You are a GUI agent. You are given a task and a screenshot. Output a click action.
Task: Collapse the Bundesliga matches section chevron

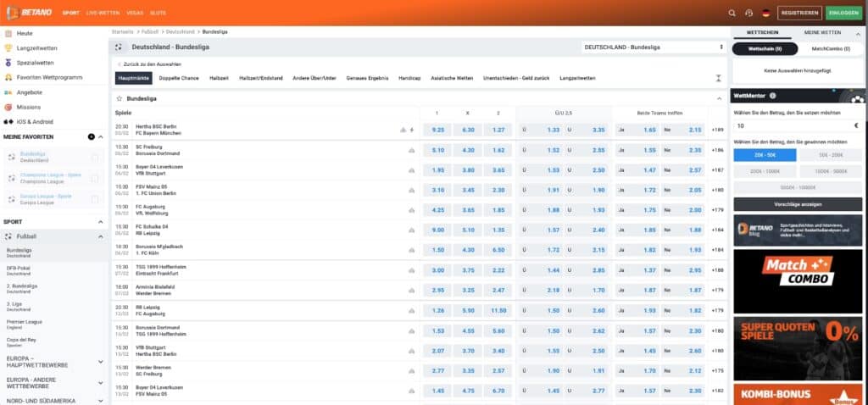click(x=719, y=98)
